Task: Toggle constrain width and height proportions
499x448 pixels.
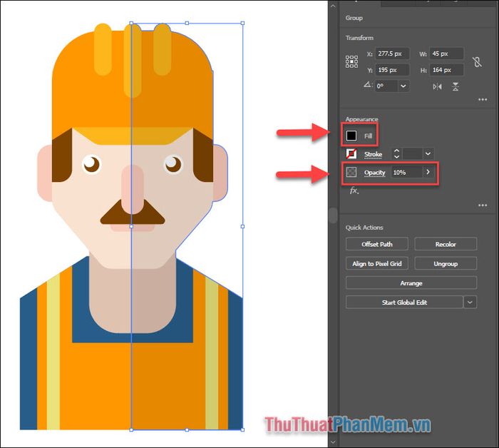Action: coord(477,62)
